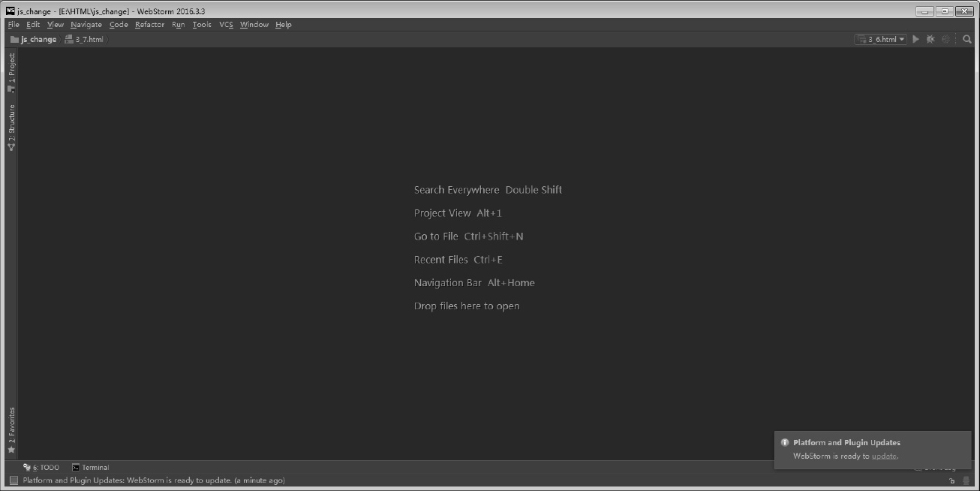Click the 'Go to File Ctrl+Shift+N' hint text

[469, 236]
